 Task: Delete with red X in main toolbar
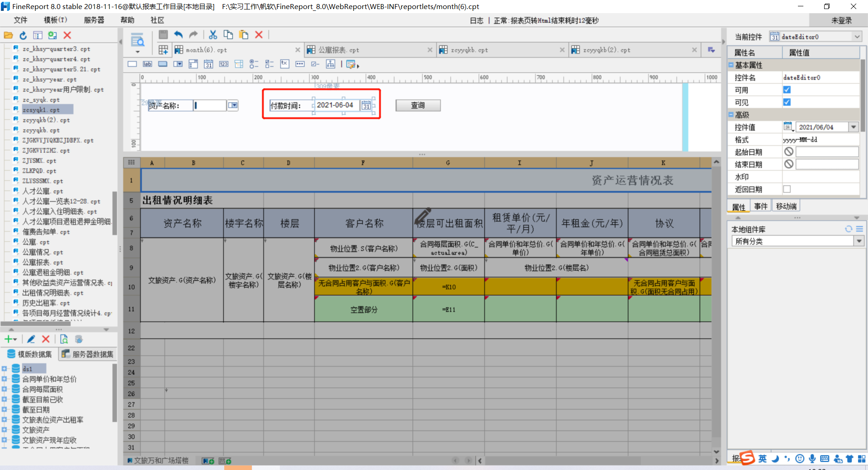pos(259,35)
